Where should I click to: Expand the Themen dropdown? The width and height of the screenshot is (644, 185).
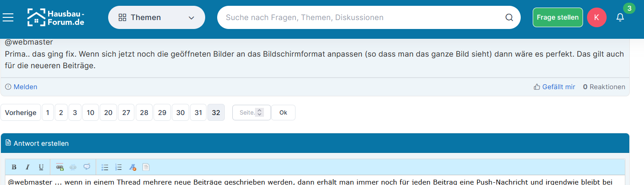tap(157, 17)
